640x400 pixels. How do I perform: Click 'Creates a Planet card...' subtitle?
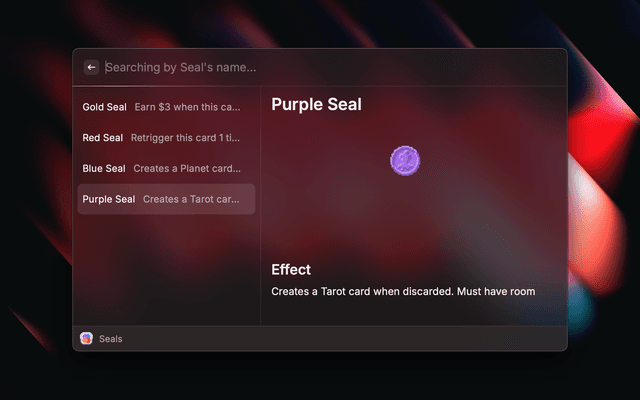coord(187,168)
